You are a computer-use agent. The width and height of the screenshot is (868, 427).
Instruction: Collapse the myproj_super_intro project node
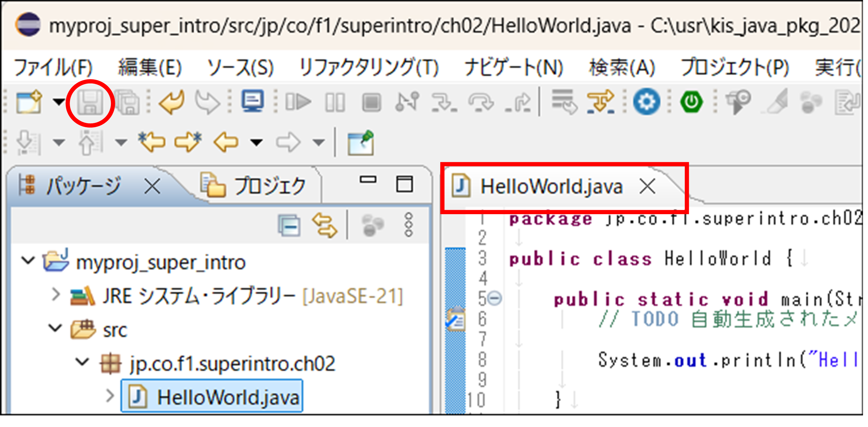(28, 260)
